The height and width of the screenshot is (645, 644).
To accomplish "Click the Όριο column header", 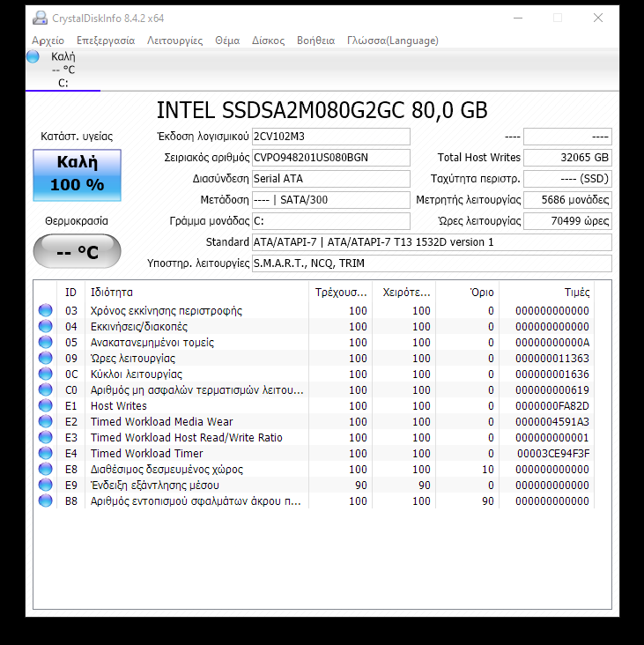I will click(468, 292).
